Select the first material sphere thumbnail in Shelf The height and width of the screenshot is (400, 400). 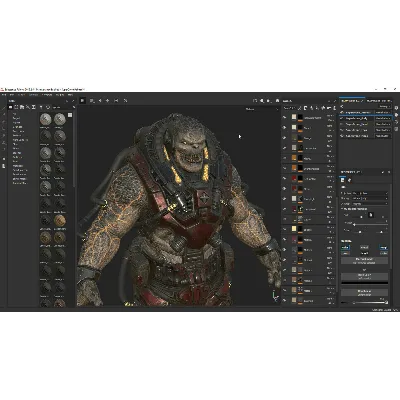[x=46, y=119]
